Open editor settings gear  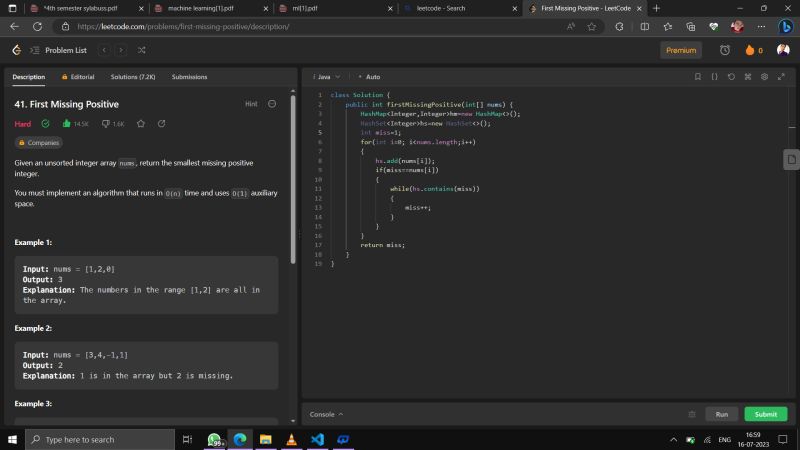764,77
